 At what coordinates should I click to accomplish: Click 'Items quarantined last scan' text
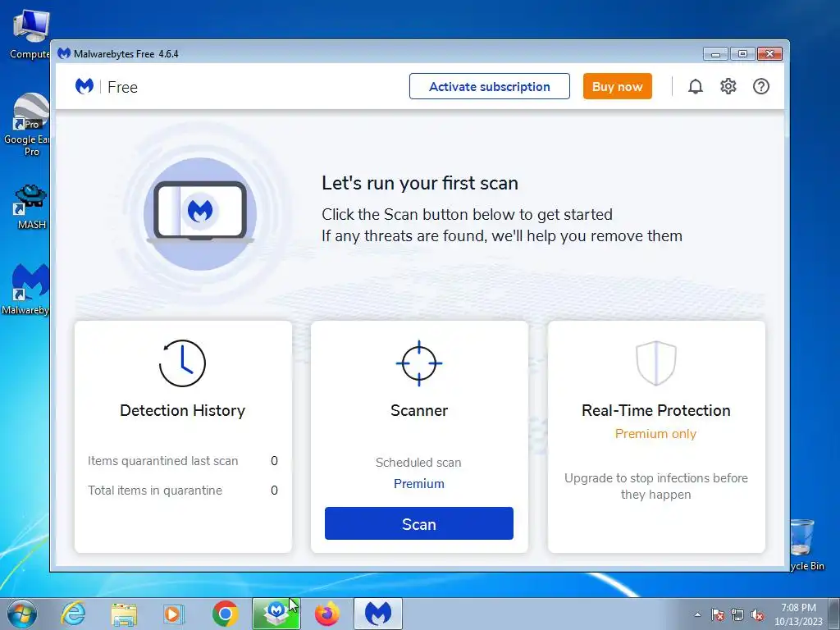coord(163,461)
